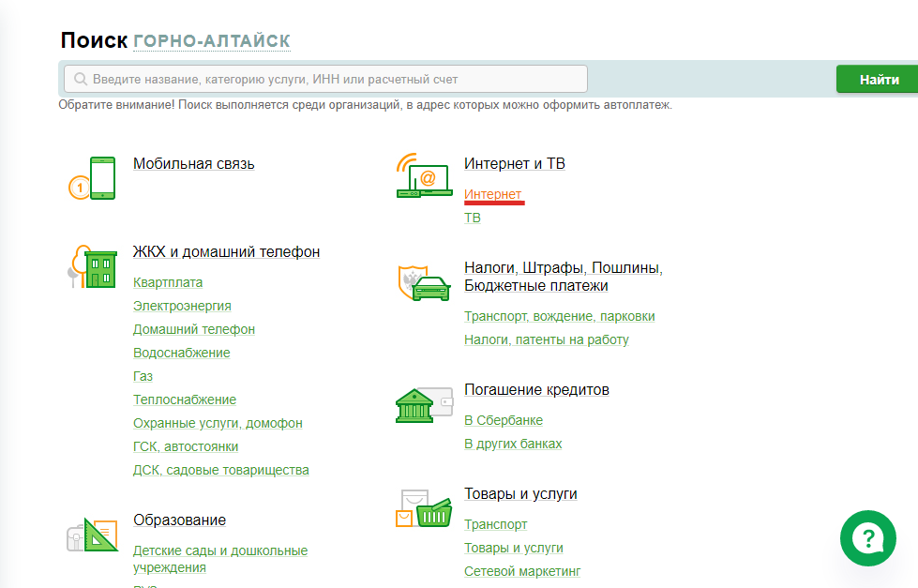Select Детские сады и дошкольные учреждения link
Image resolution: width=918 pixels, height=588 pixels.
[220, 559]
